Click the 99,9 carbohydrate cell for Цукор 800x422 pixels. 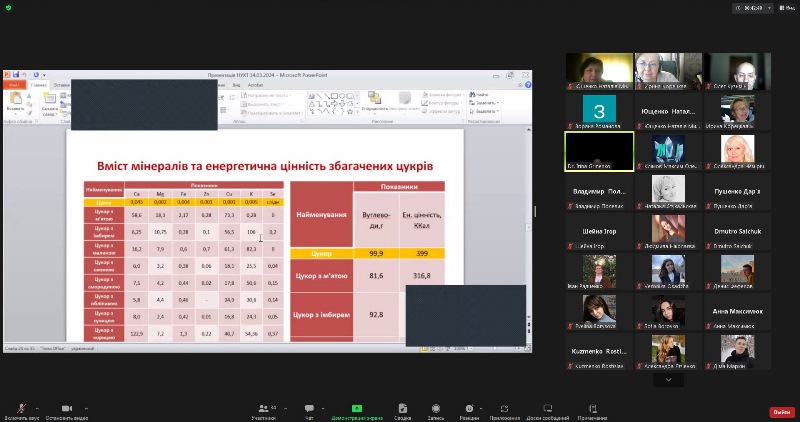coord(376,253)
